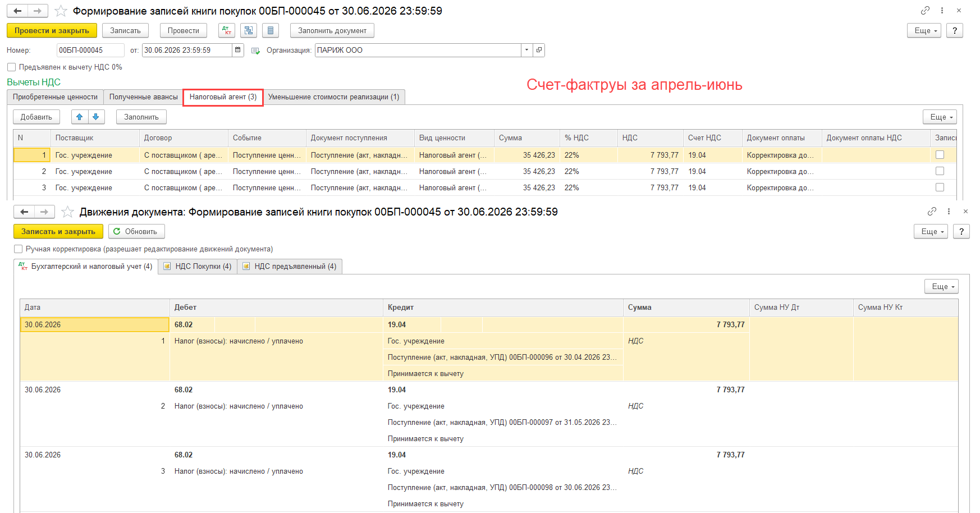Tick the Запись checkbox in row 2
Screen dimensions: 980x513
940,171
